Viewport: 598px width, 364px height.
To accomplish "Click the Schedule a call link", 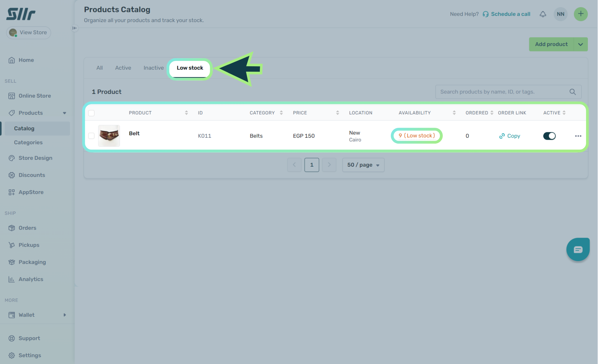I will [x=510, y=14].
